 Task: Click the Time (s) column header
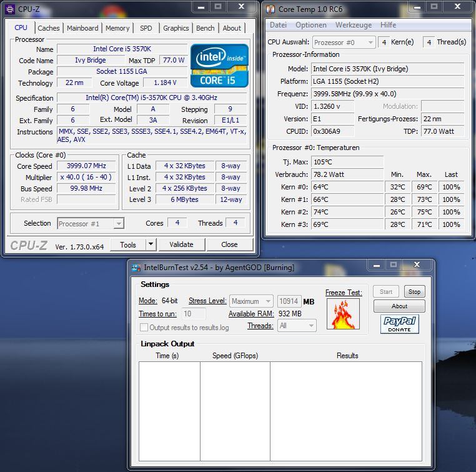point(167,356)
